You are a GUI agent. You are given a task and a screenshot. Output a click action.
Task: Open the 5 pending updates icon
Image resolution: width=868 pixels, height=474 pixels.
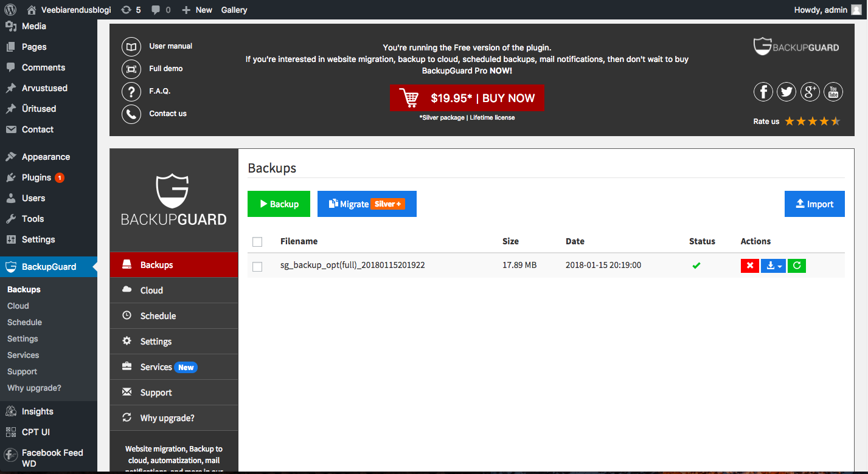(x=131, y=10)
